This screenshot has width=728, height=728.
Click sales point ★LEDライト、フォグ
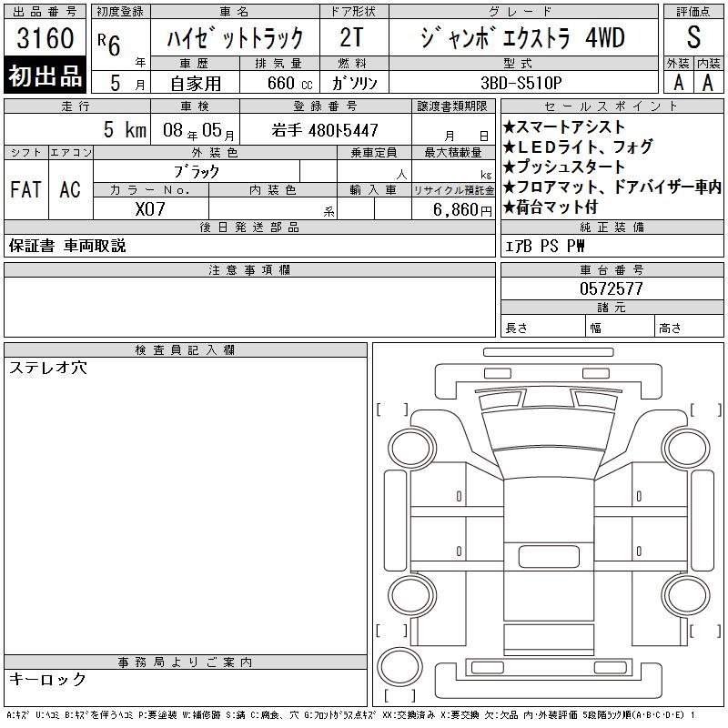click(x=578, y=147)
